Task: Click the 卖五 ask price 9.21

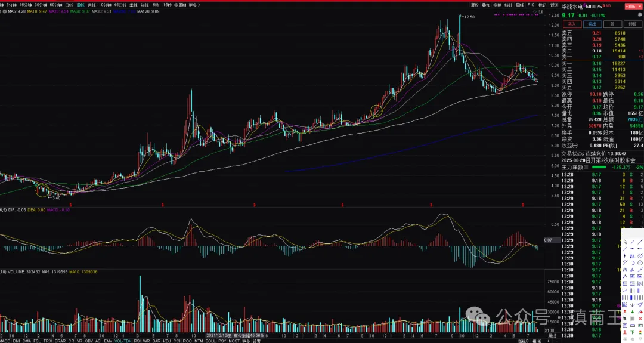Action: point(596,33)
